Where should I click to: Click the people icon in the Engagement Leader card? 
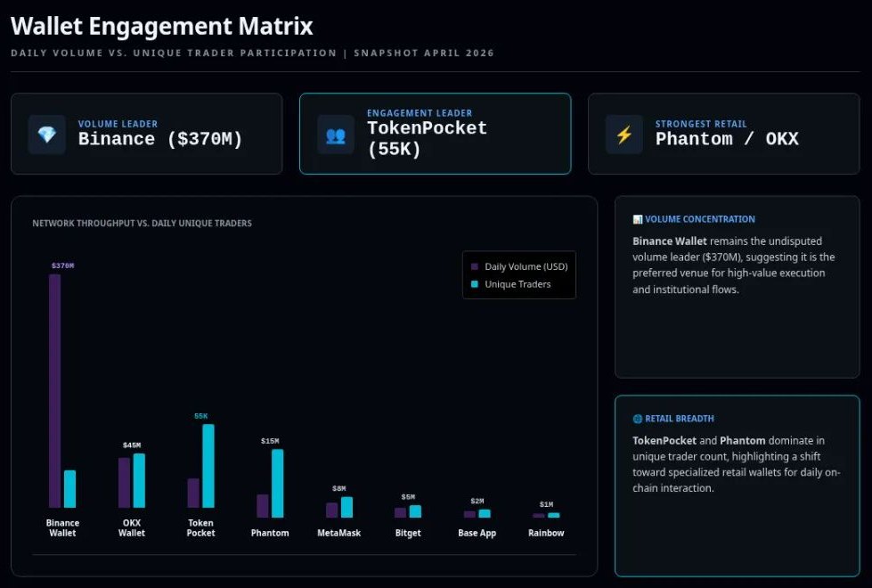[x=335, y=135]
